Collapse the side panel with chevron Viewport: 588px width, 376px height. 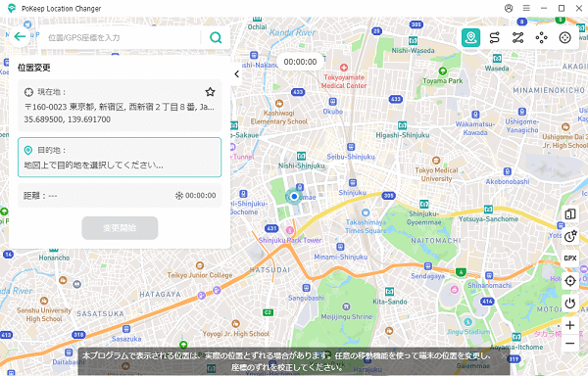click(x=236, y=74)
